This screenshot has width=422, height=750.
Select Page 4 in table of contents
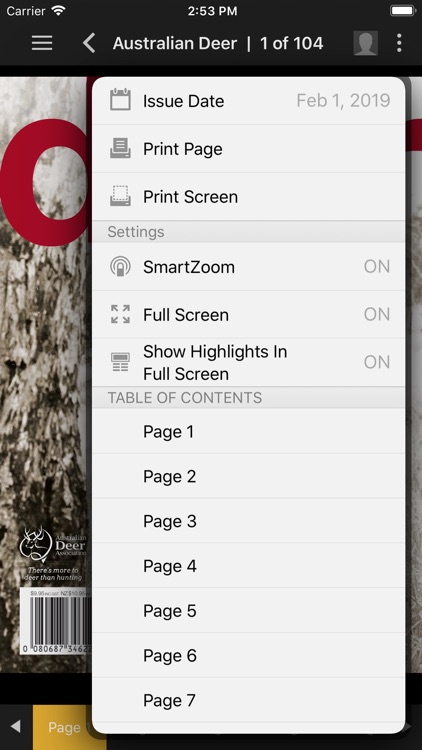tap(248, 566)
